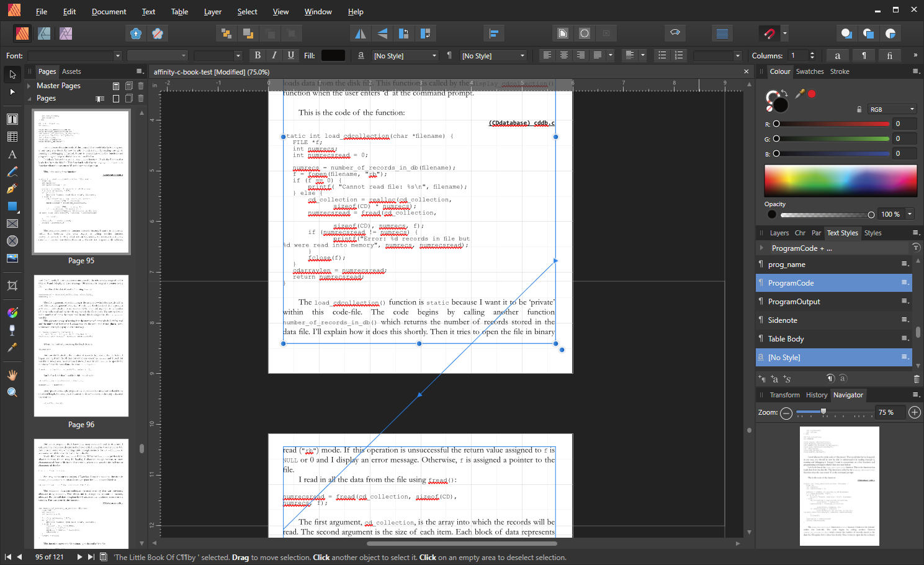
Task: Select the Rectangle shape tool
Action: pyautogui.click(x=12, y=206)
